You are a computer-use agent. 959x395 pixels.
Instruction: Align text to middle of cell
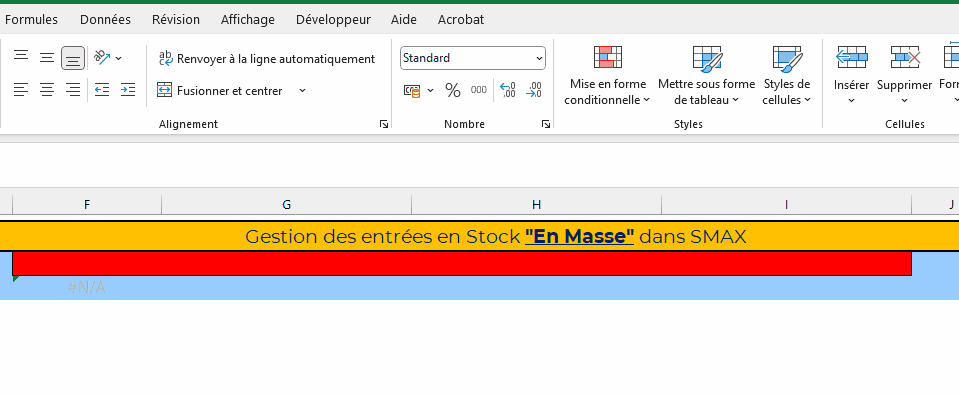(47, 57)
